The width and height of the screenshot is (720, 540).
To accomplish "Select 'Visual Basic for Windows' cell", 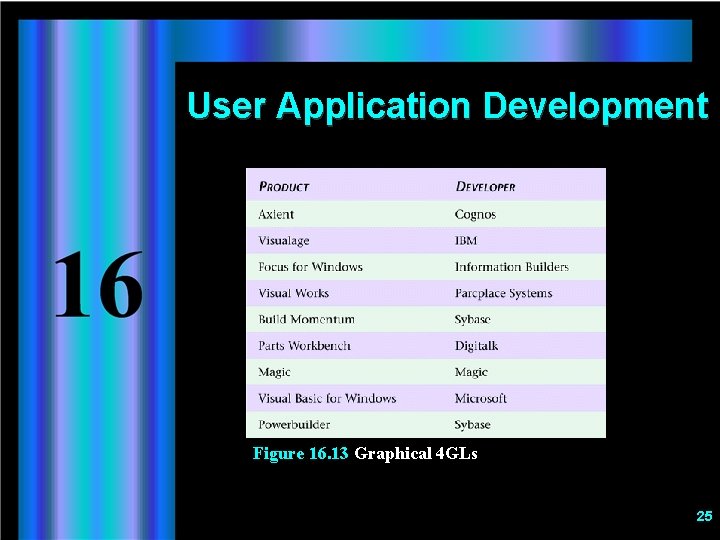I will coord(327,398).
